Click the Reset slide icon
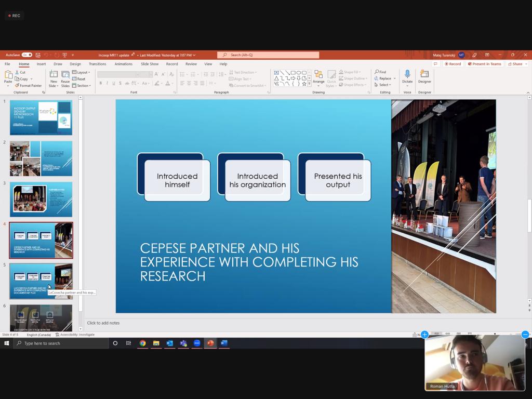Viewport: 532px width, 399px height. click(74, 79)
